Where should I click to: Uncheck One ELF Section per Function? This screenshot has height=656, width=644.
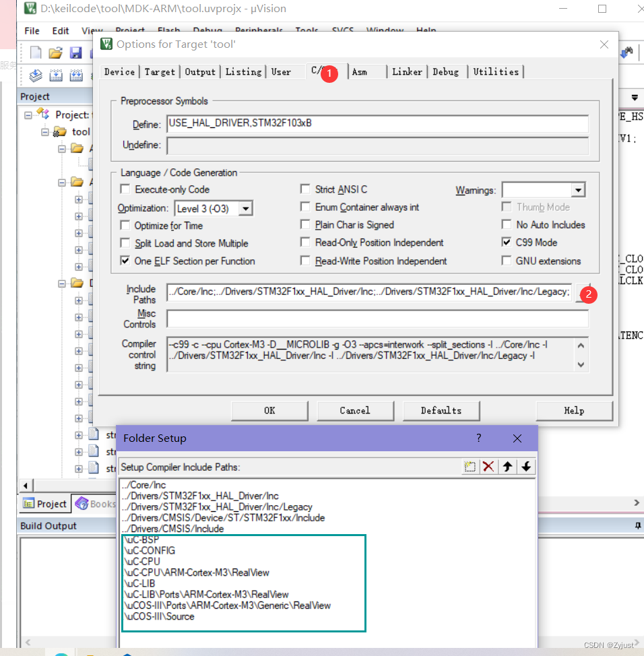125,261
